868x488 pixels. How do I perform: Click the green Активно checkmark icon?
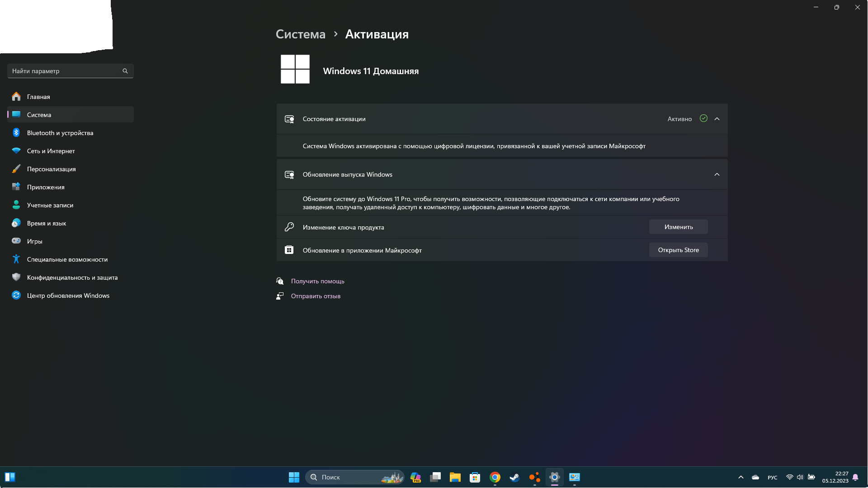coord(703,118)
